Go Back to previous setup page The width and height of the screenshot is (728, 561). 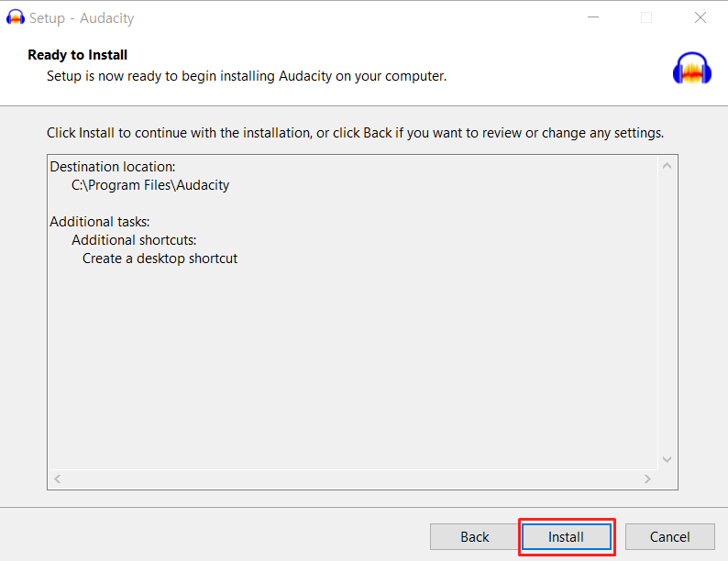click(475, 537)
